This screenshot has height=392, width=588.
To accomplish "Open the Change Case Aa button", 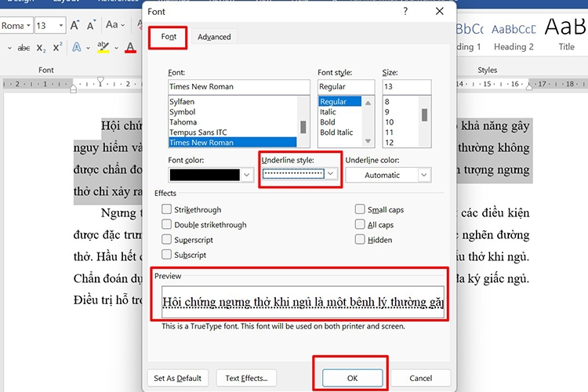I will point(112,25).
